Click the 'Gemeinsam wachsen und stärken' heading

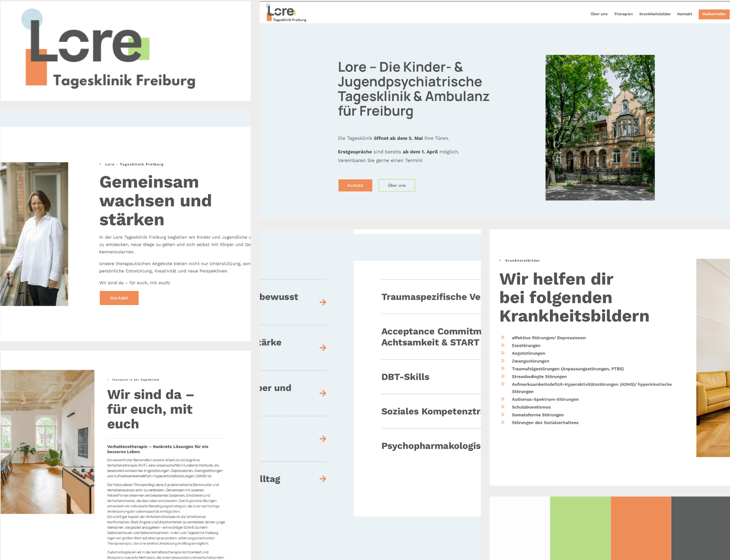point(156,201)
